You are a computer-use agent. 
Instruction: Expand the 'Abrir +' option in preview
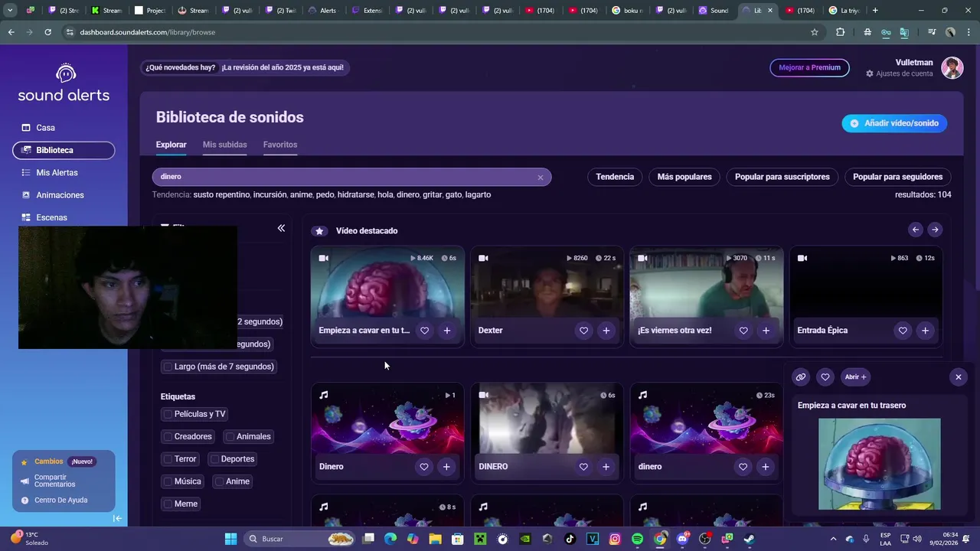click(855, 377)
